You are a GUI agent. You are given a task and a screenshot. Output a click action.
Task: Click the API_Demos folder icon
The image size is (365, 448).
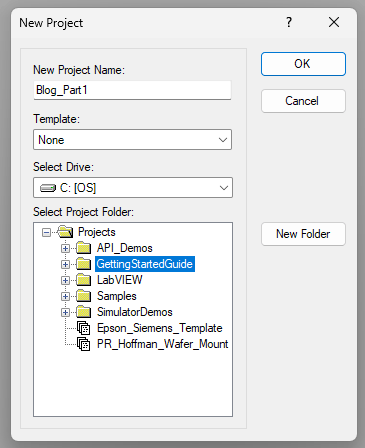pos(83,248)
